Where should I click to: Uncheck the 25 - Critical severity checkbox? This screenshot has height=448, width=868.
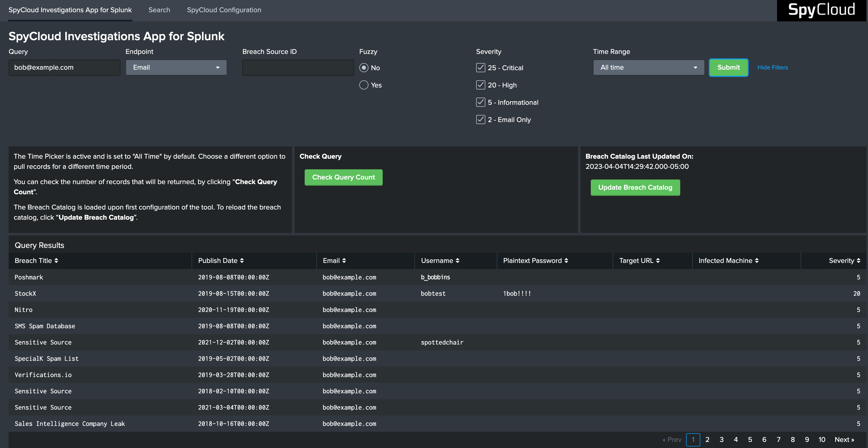point(480,68)
